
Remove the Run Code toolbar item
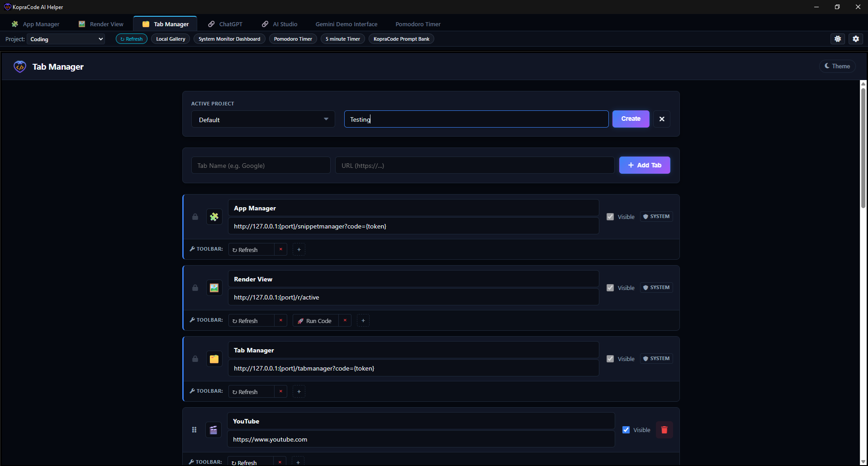(345, 320)
